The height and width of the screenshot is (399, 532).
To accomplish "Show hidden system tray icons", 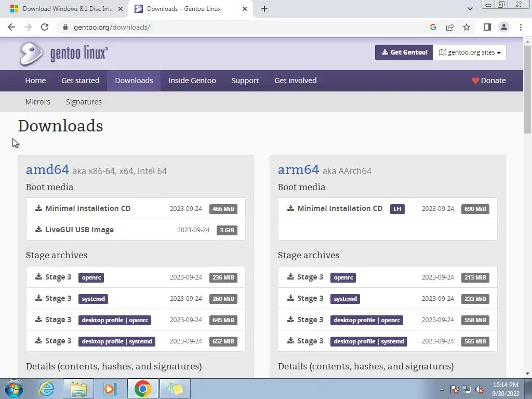I will tap(442, 389).
